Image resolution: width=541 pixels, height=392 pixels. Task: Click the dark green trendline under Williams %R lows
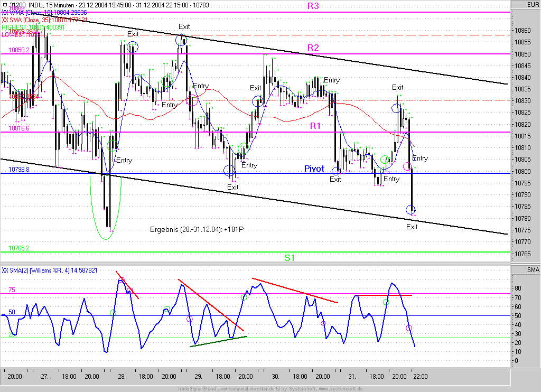(x=218, y=341)
